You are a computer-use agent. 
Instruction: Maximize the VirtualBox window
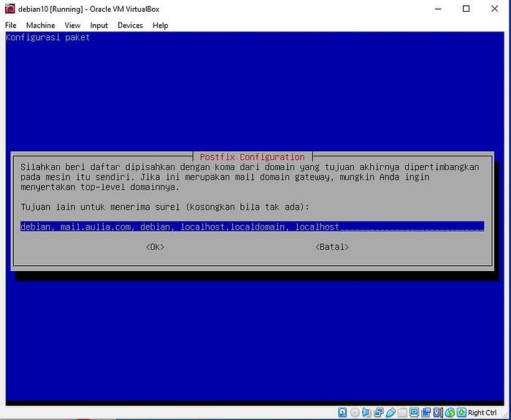[x=466, y=9]
